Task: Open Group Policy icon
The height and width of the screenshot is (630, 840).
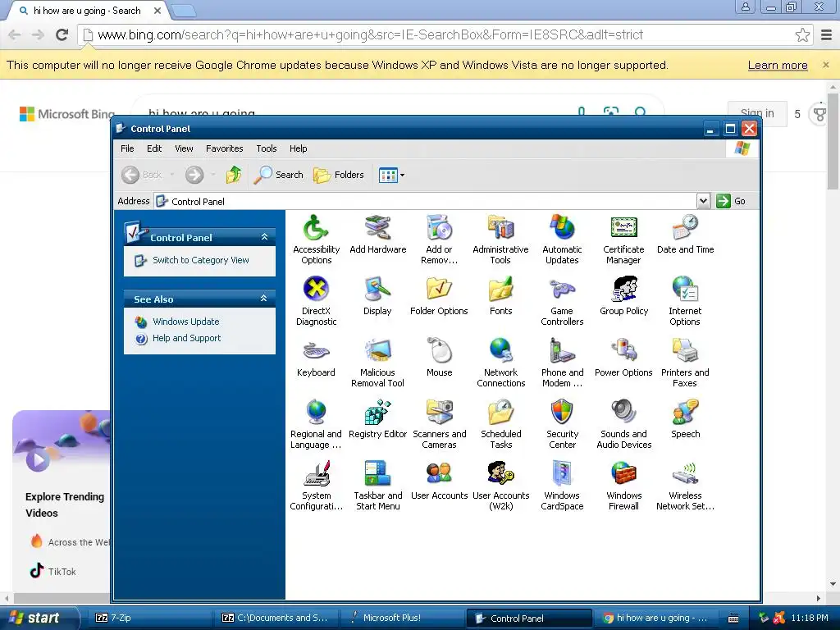Action: click(x=623, y=295)
